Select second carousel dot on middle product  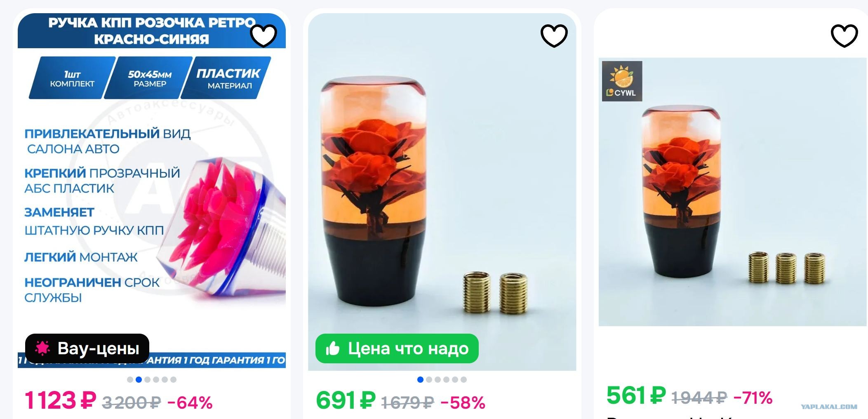pyautogui.click(x=429, y=379)
